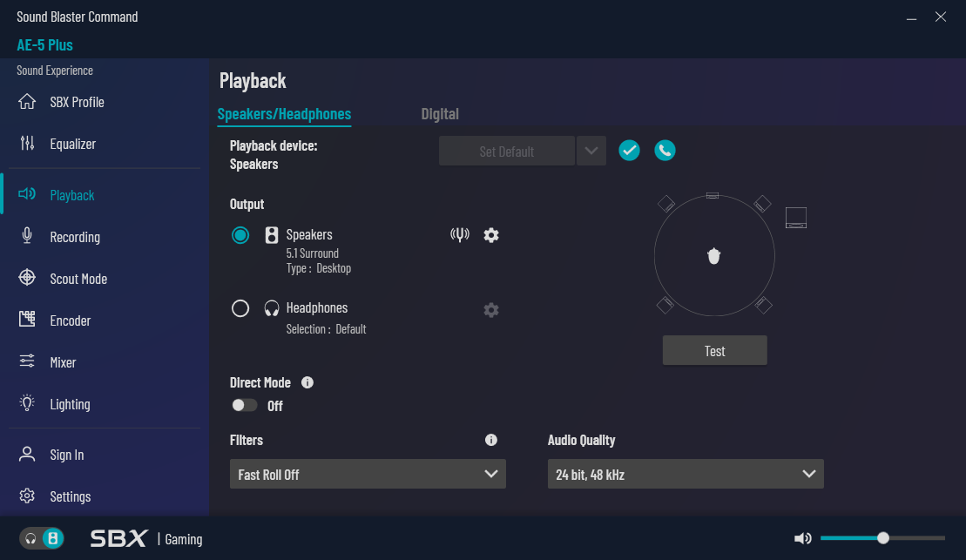The width and height of the screenshot is (966, 560).
Task: Select the Speakers output radio button
Action: (x=240, y=235)
